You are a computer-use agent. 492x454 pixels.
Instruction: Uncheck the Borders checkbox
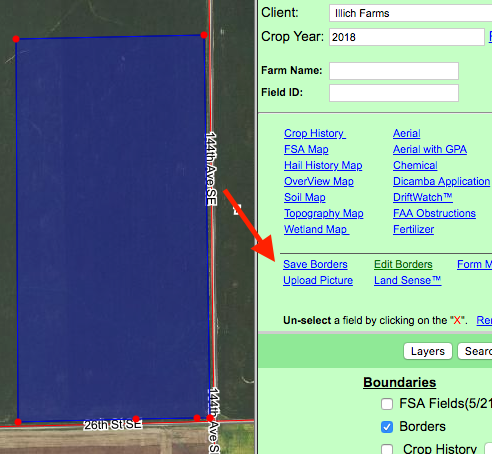(x=387, y=427)
